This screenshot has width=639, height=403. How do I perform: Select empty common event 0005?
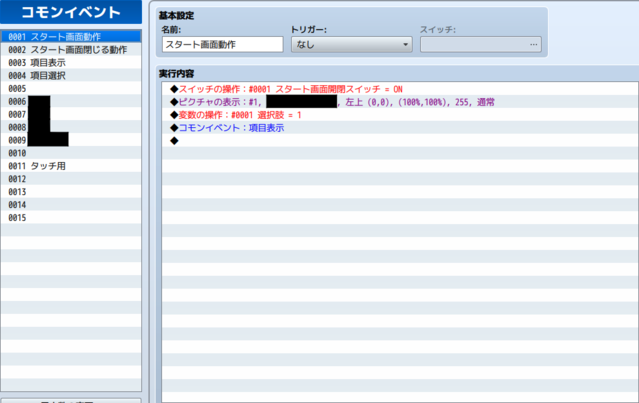[x=71, y=88]
